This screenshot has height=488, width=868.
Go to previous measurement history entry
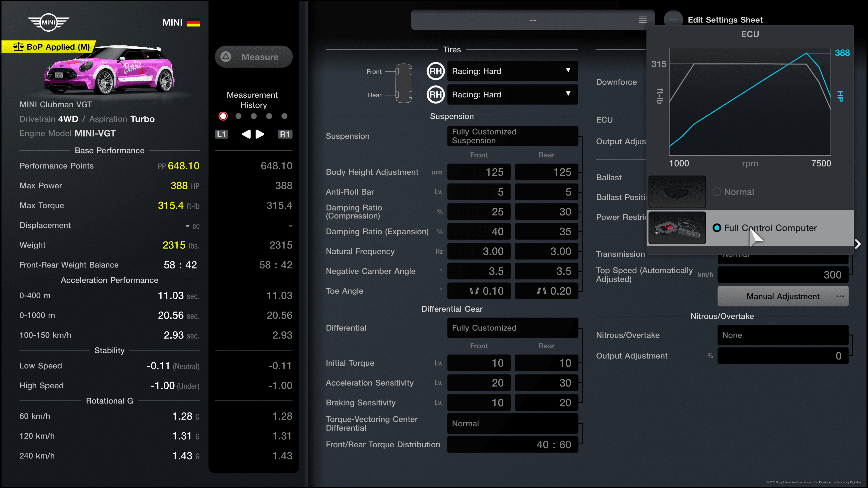246,134
